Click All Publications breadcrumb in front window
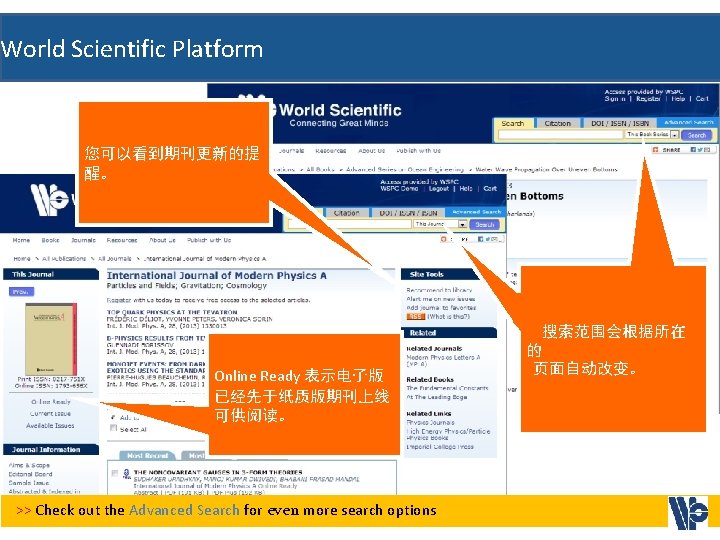 pos(64,259)
